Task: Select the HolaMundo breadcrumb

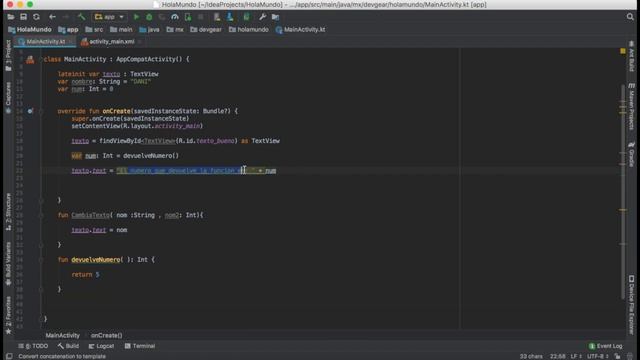Action: (30, 29)
